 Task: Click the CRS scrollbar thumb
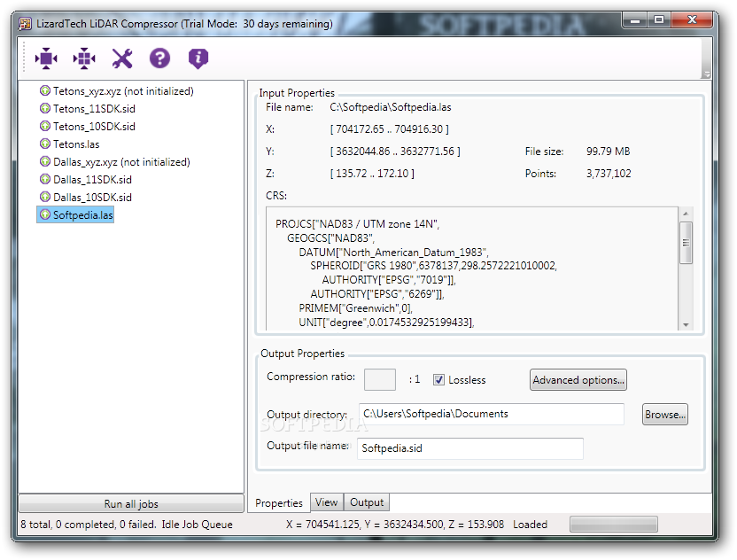pyautogui.click(x=686, y=243)
